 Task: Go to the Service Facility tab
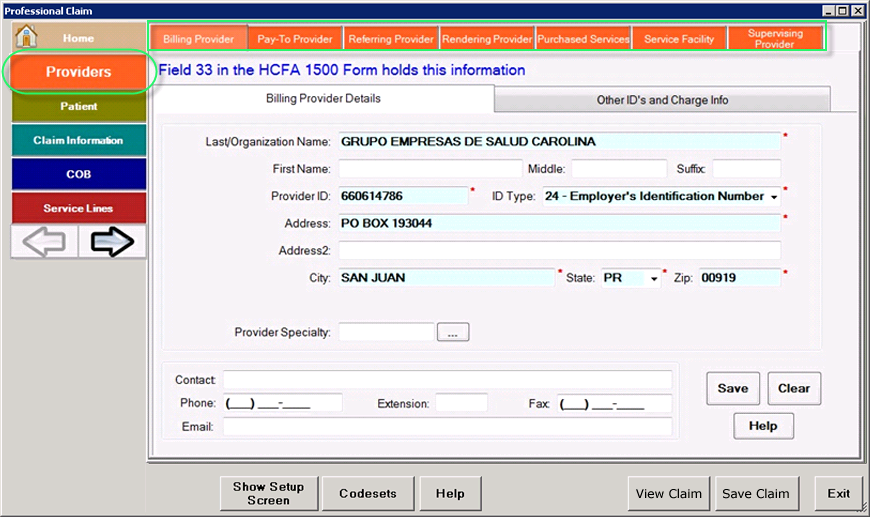679,39
